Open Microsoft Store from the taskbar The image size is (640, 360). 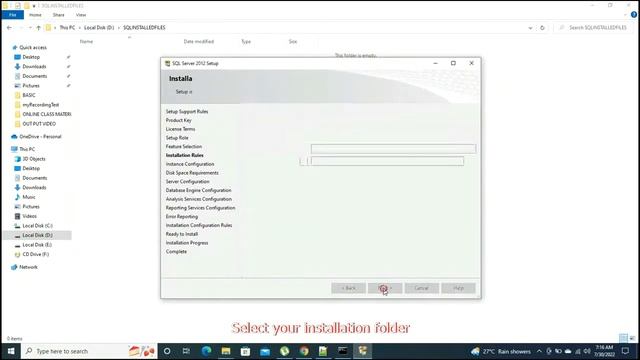[245, 351]
